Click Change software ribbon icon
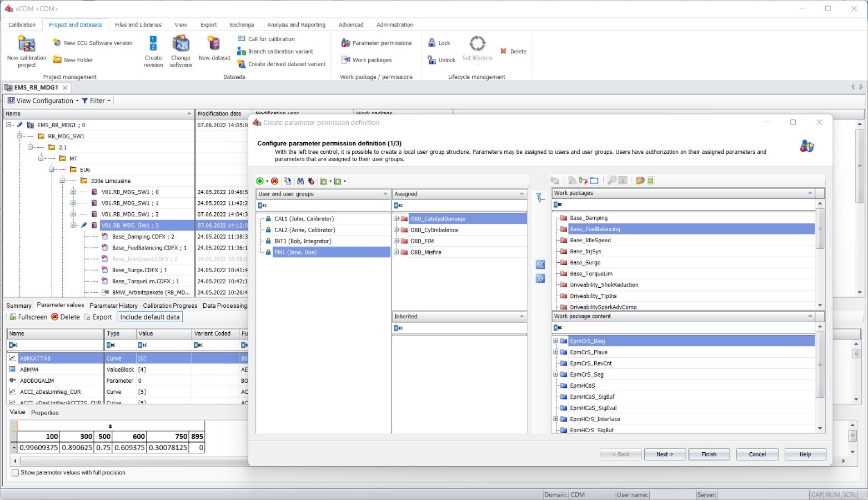The height and width of the screenshot is (500, 868). pyautogui.click(x=181, y=43)
